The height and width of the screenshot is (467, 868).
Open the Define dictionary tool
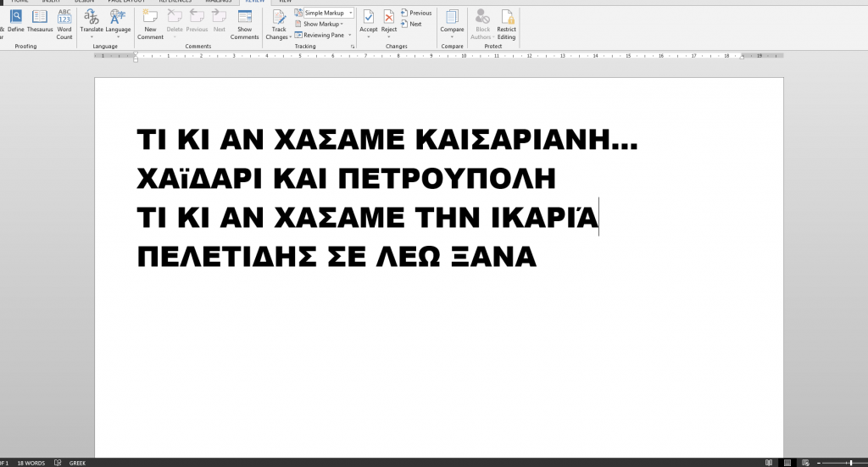coord(15,21)
